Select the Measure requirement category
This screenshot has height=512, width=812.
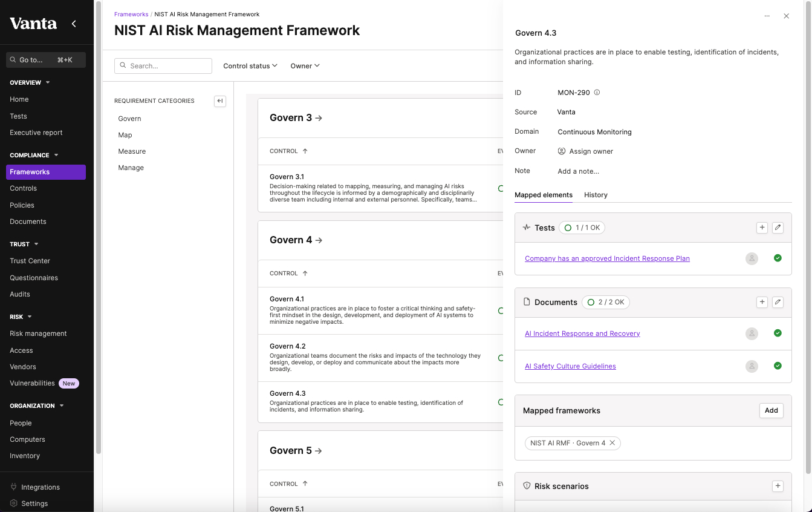point(132,151)
